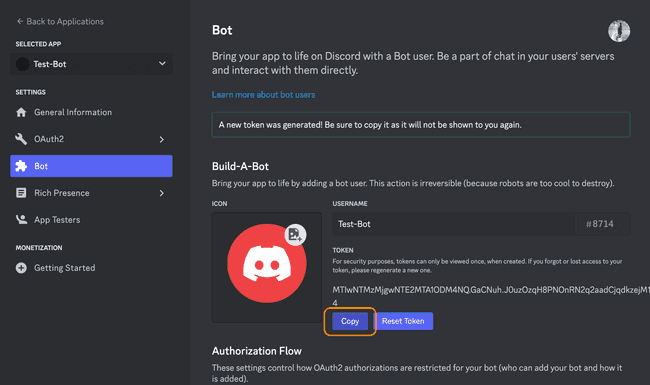Copy the bot token

click(x=350, y=321)
